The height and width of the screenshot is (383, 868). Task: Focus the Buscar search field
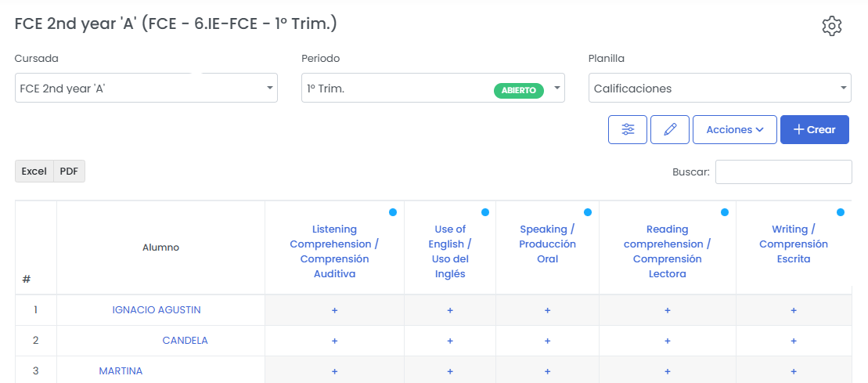783,172
